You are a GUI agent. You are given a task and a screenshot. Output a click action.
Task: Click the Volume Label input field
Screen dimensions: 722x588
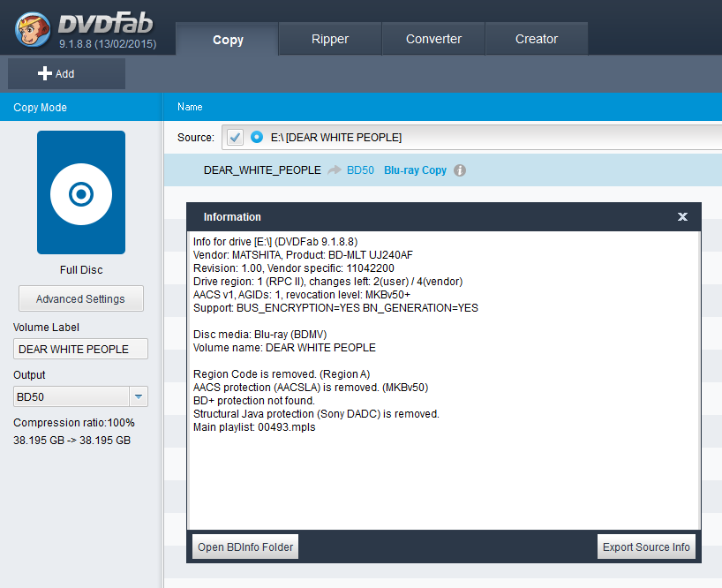tap(80, 349)
